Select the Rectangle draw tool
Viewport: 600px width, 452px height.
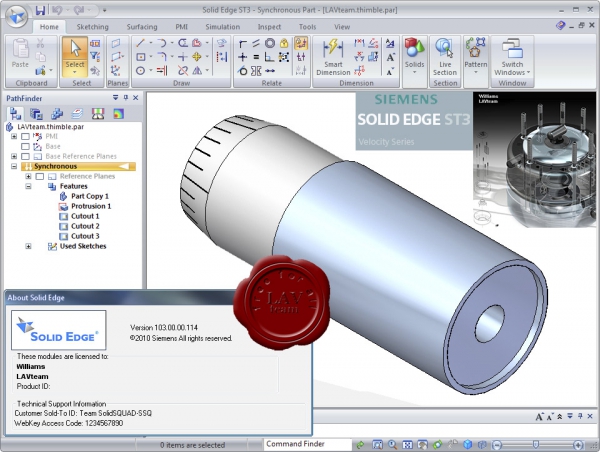141,57
